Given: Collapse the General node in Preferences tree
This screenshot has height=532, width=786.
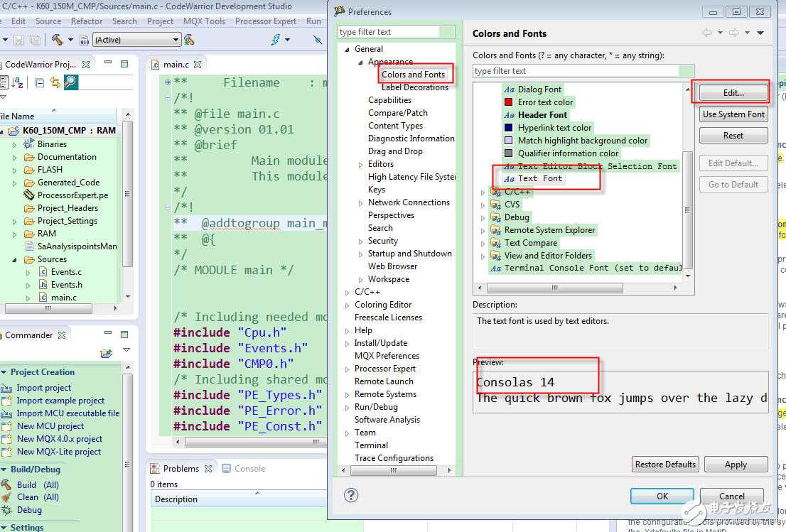Looking at the screenshot, I should click(x=347, y=49).
